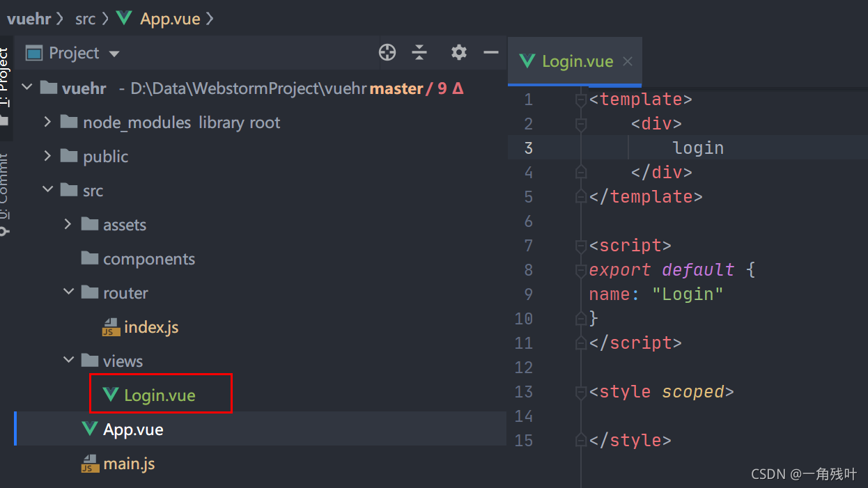Screen dimensions: 868x488
Task: Switch to the Login.vue editor tab
Action: coord(575,61)
